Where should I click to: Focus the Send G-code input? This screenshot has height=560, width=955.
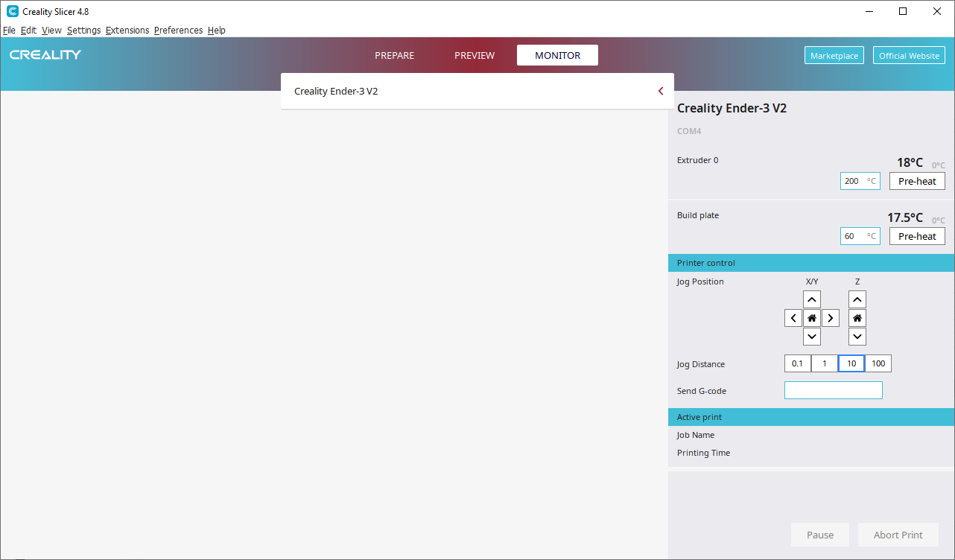834,390
